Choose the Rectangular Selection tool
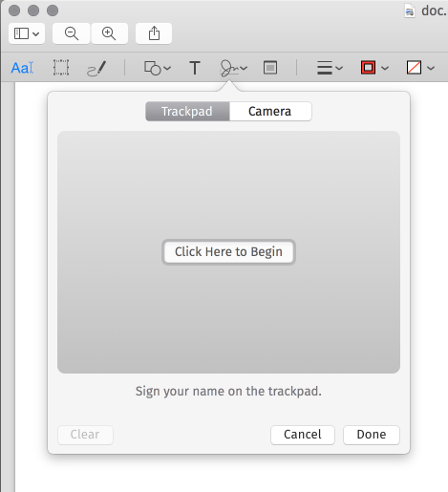The image size is (448, 492). [61, 68]
